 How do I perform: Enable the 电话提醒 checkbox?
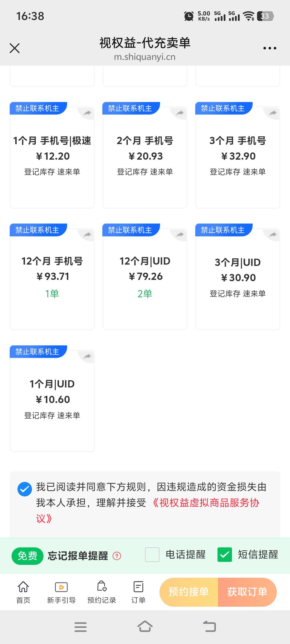152,555
